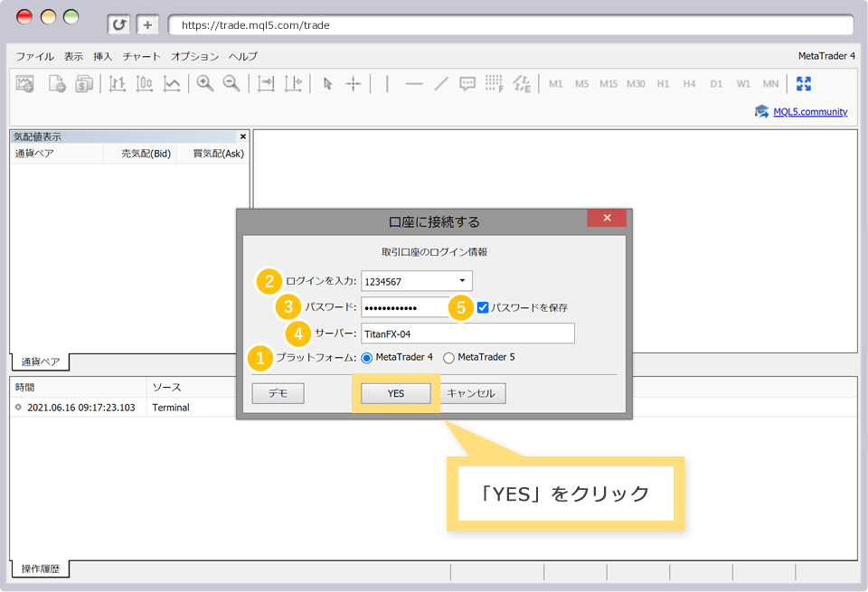Select the horizontal line drawing tool
Viewport: 868px width, 592px height.
414,84
